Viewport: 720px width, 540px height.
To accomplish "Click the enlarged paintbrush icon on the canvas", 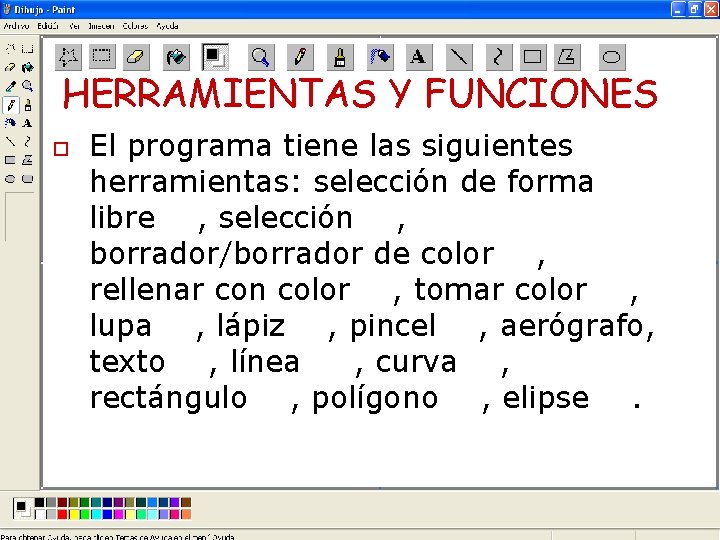I will [x=340, y=57].
